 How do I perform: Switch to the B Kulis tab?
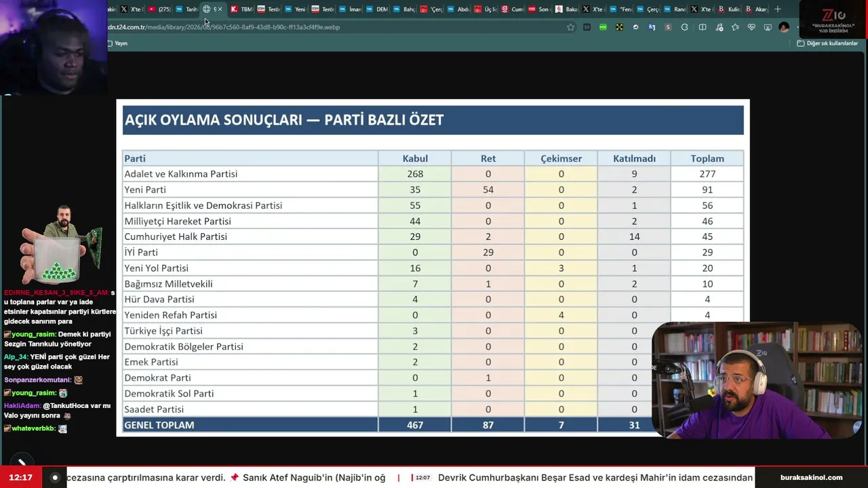[x=729, y=9]
